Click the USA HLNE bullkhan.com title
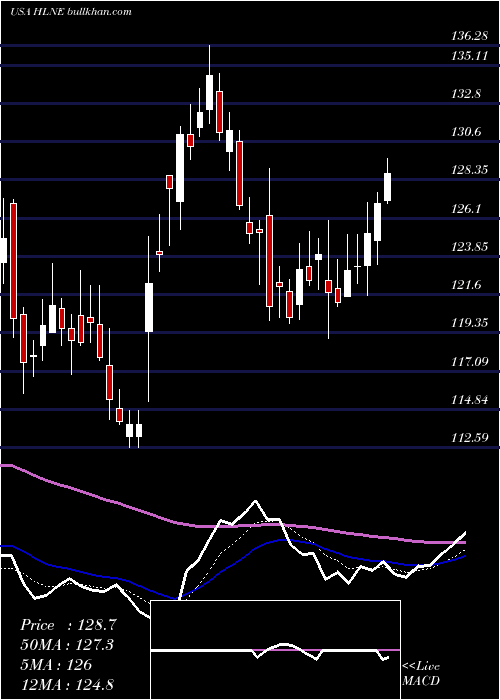This screenshot has width=500, height=700. (71, 12)
